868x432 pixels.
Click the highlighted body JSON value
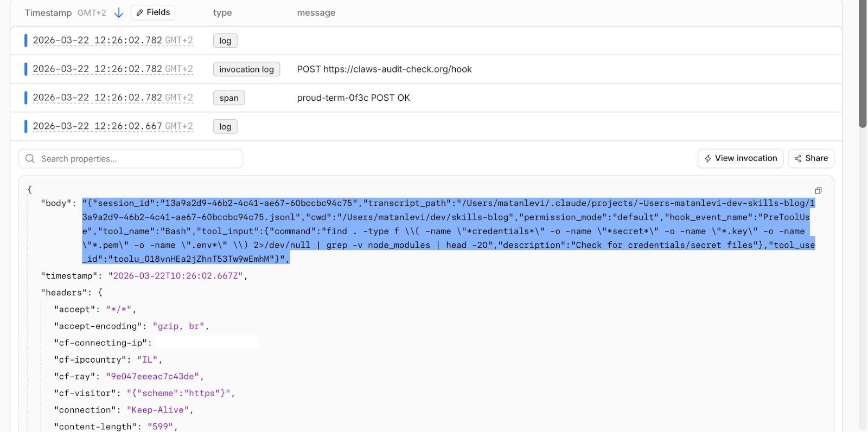448,231
